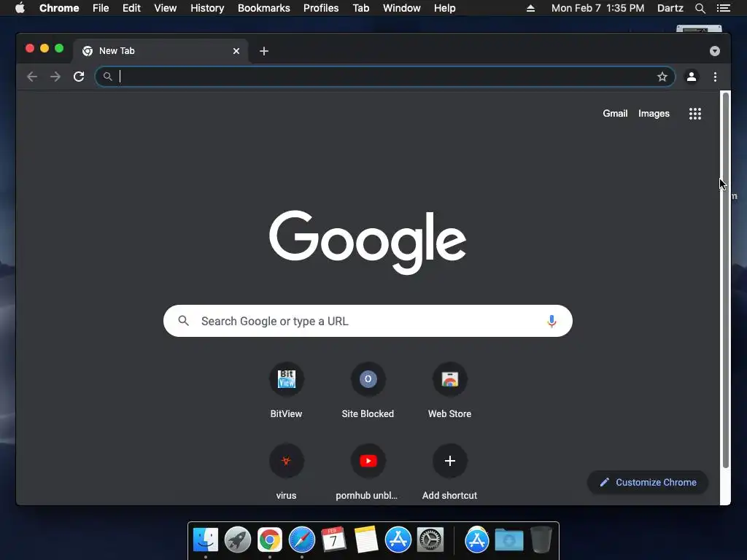Go back with the back arrow
The image size is (747, 560).
tap(32, 77)
